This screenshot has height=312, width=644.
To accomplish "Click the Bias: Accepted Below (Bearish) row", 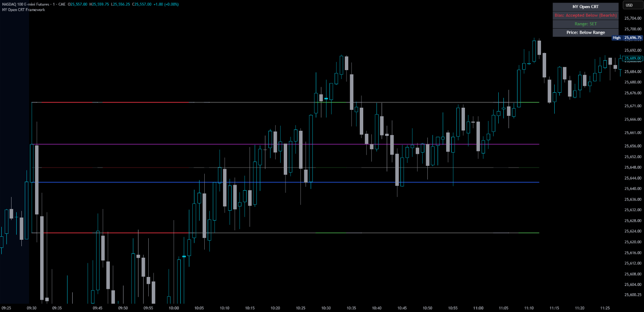I will (585, 15).
